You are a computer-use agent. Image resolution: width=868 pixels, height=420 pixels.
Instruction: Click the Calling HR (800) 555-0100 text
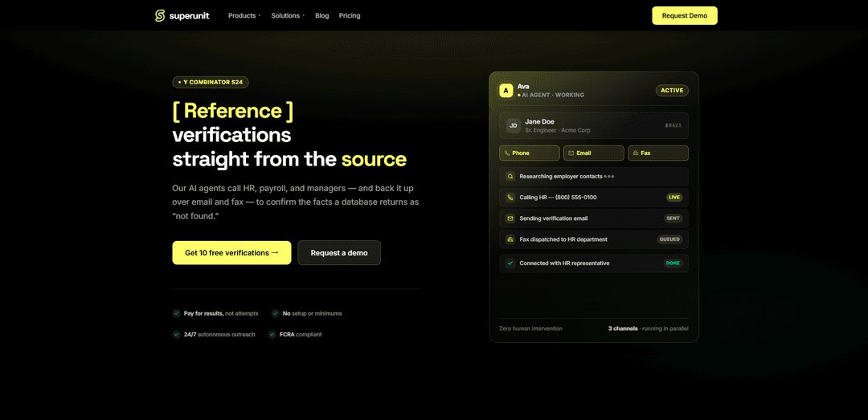[x=558, y=197]
